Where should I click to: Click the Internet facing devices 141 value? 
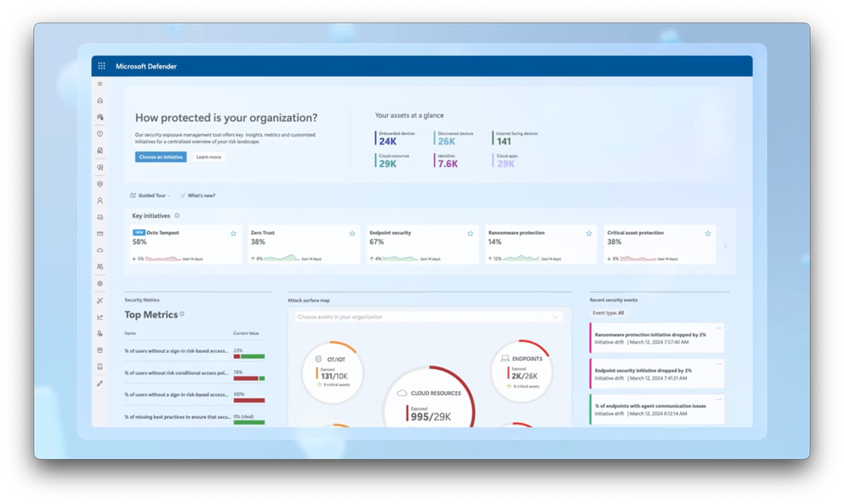pos(504,142)
